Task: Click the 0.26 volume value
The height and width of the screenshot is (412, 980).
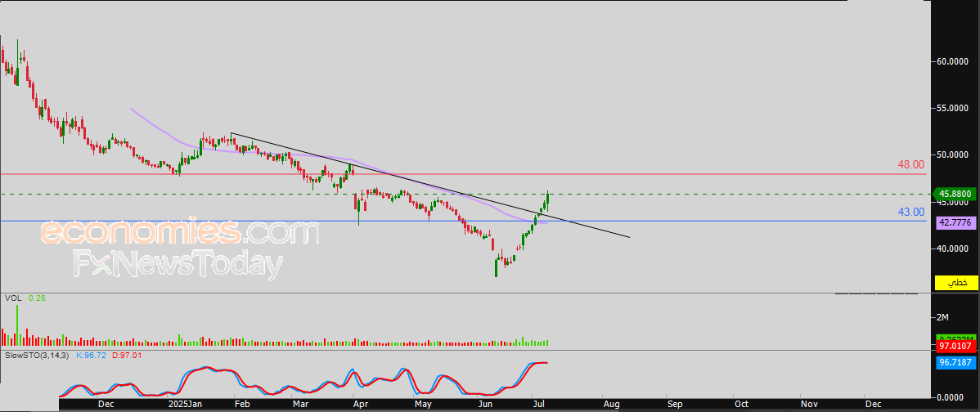Action: tap(37, 298)
